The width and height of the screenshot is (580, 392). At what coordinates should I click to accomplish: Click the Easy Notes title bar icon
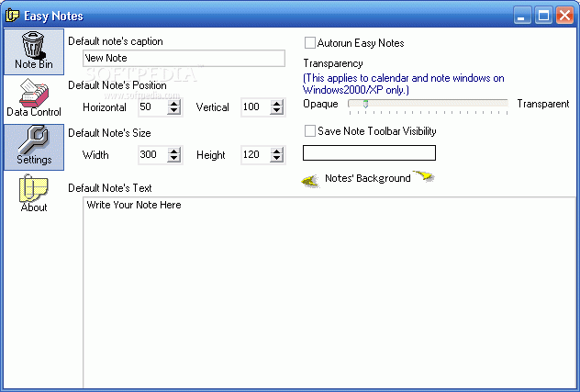(12, 16)
